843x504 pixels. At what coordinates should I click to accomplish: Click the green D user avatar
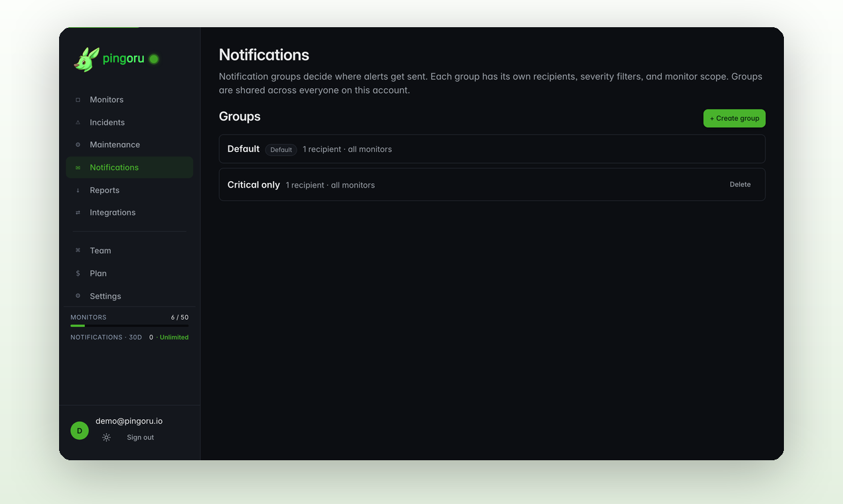pyautogui.click(x=80, y=430)
